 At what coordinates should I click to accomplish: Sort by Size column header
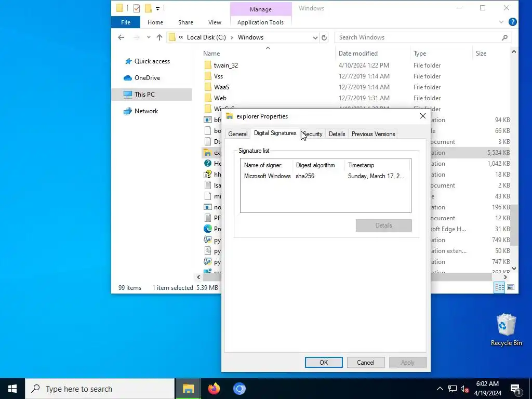click(490, 54)
